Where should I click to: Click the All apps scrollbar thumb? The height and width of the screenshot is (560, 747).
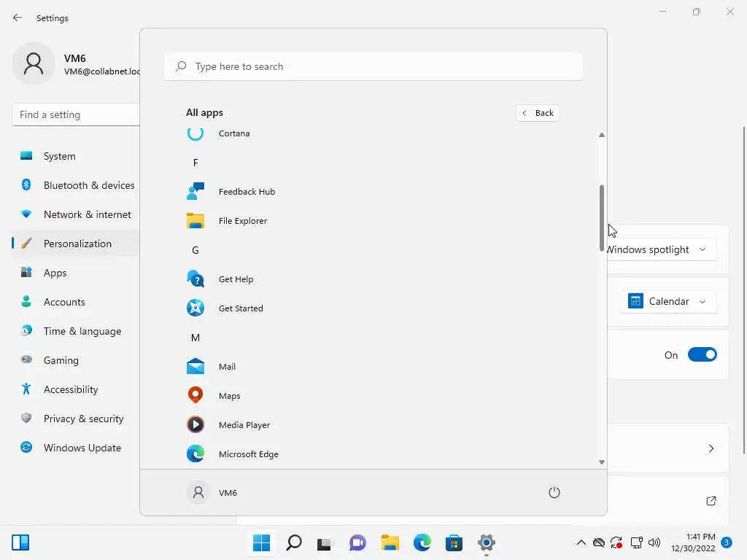pos(602,218)
